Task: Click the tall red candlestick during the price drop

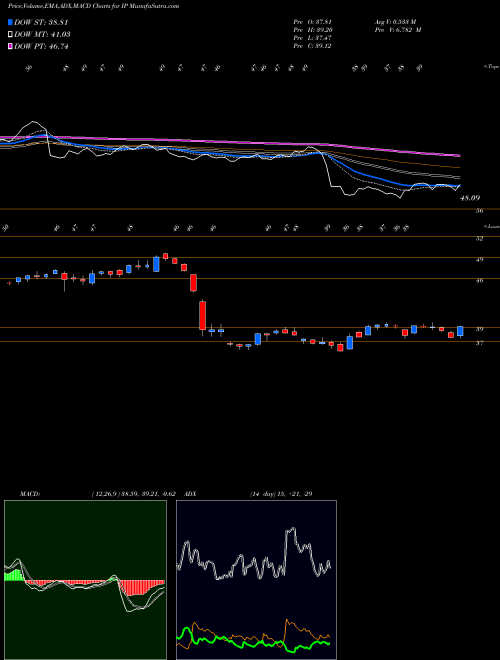Action: [x=202, y=315]
